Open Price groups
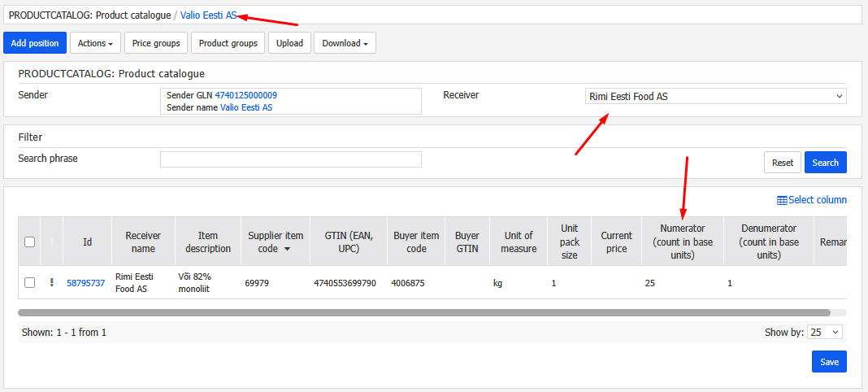868x392 pixels. tap(156, 43)
